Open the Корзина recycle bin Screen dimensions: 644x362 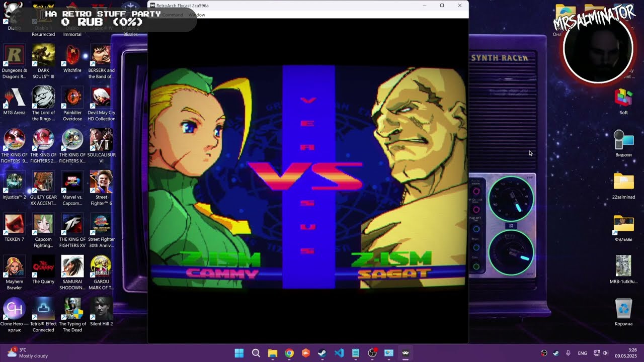[623, 312]
